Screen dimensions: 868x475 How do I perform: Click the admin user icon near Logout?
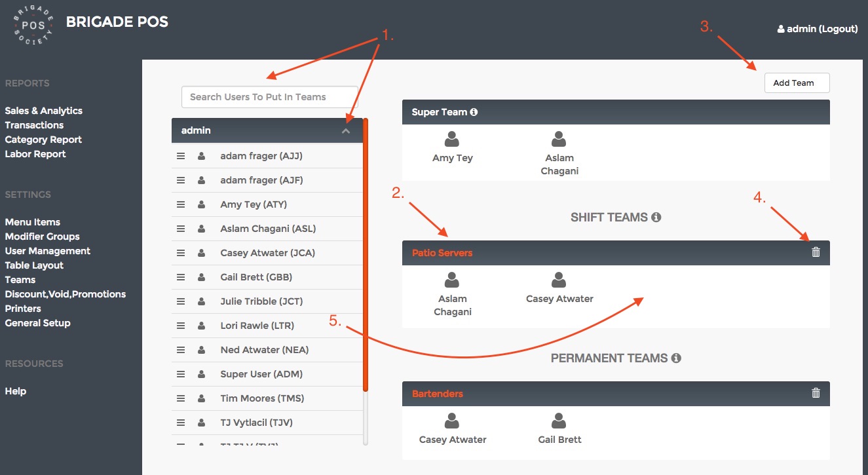780,29
